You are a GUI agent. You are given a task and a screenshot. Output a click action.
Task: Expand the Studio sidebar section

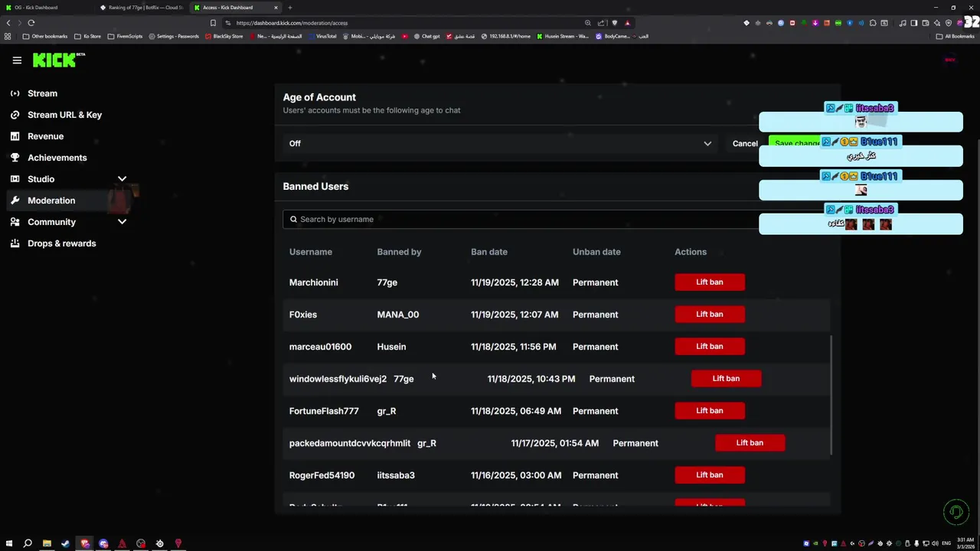[122, 179]
